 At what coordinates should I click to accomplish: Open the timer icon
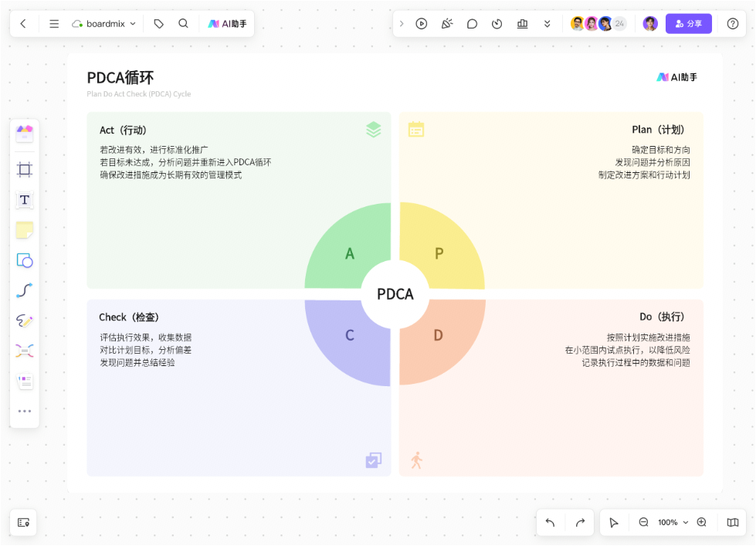(497, 24)
